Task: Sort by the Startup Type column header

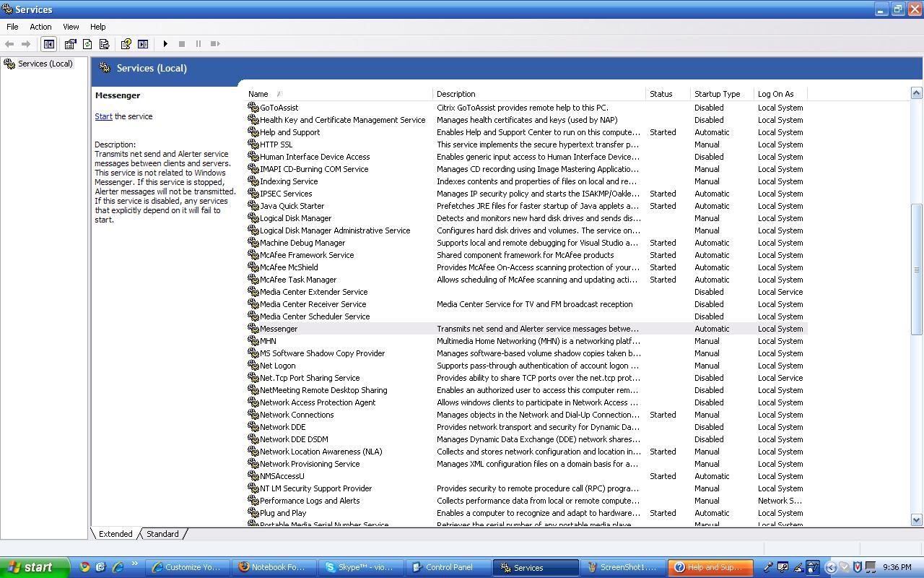Action: coord(722,94)
